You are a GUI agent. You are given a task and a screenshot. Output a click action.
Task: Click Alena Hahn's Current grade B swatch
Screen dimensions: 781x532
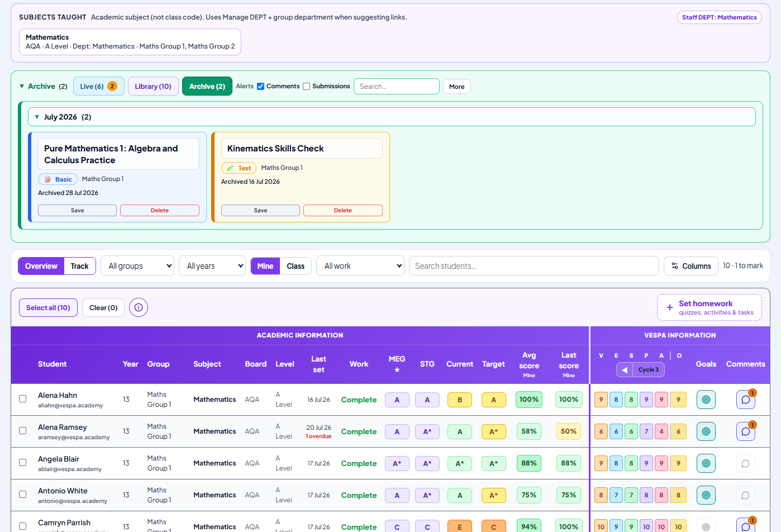coord(460,400)
